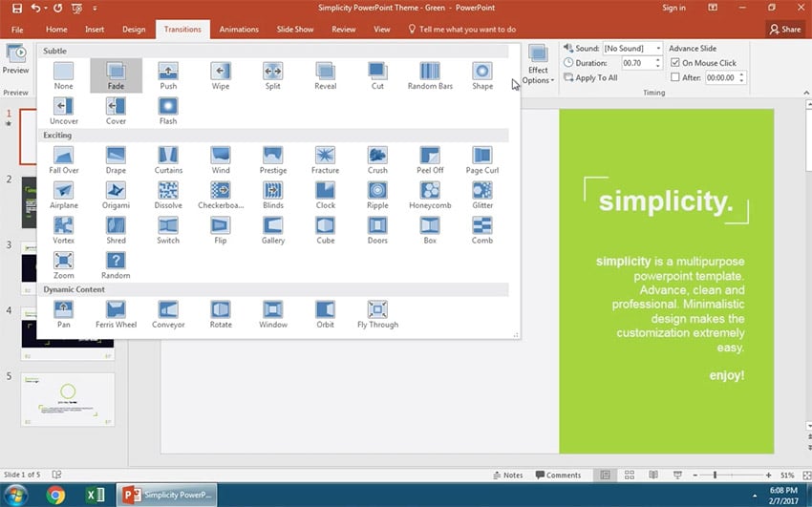Image resolution: width=812 pixels, height=507 pixels.
Task: Click the Undo icon in title bar
Action: point(35,8)
